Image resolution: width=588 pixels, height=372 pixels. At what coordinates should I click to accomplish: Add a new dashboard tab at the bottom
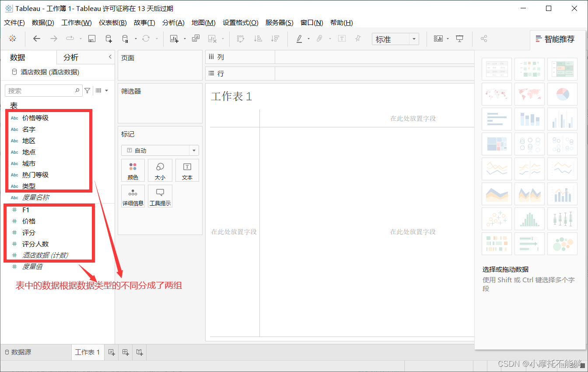coord(126,352)
